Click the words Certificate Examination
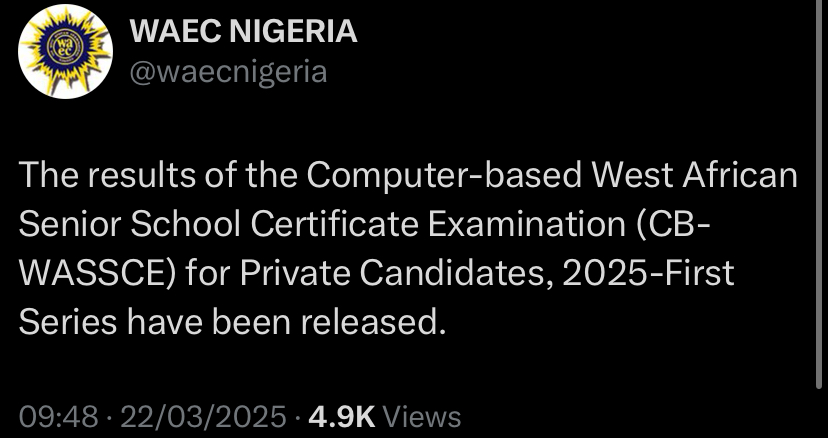 click(x=437, y=224)
